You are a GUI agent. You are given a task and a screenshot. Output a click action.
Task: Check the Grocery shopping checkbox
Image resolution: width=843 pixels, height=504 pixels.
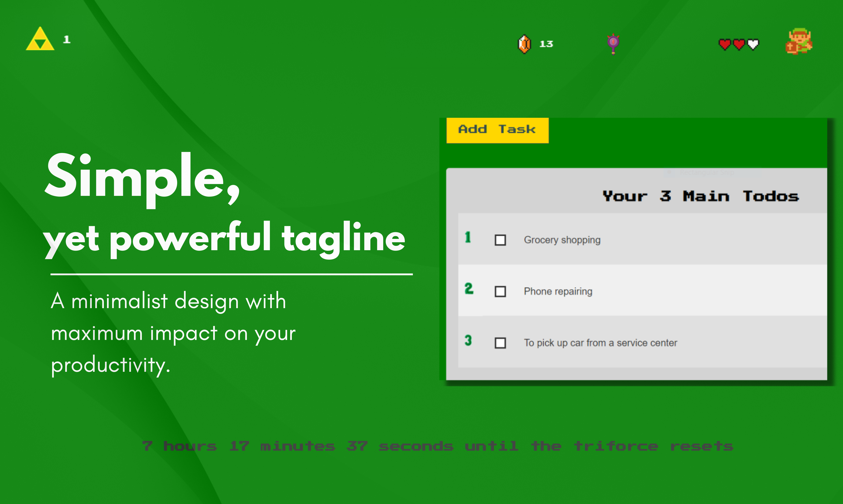pos(500,240)
